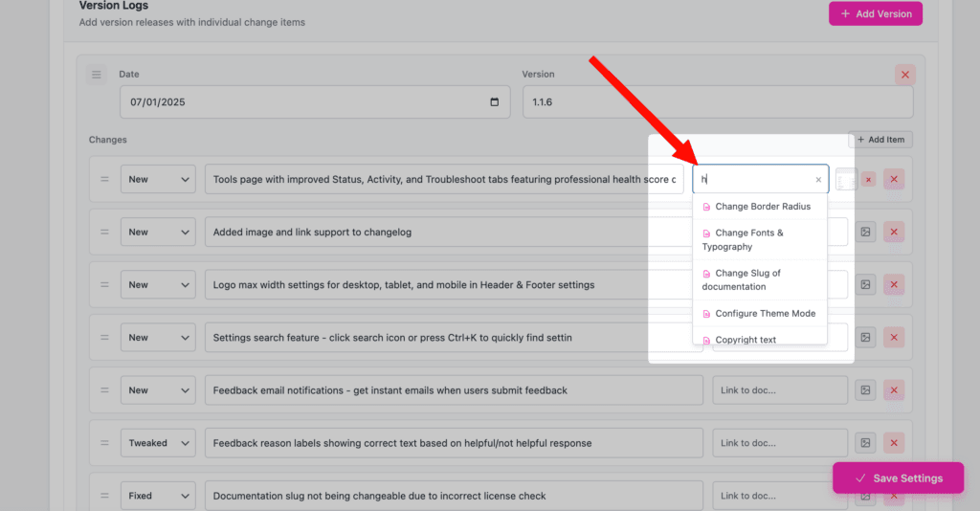The image size is (980, 511).
Task: Remove the Logo max width change row
Action: click(894, 284)
